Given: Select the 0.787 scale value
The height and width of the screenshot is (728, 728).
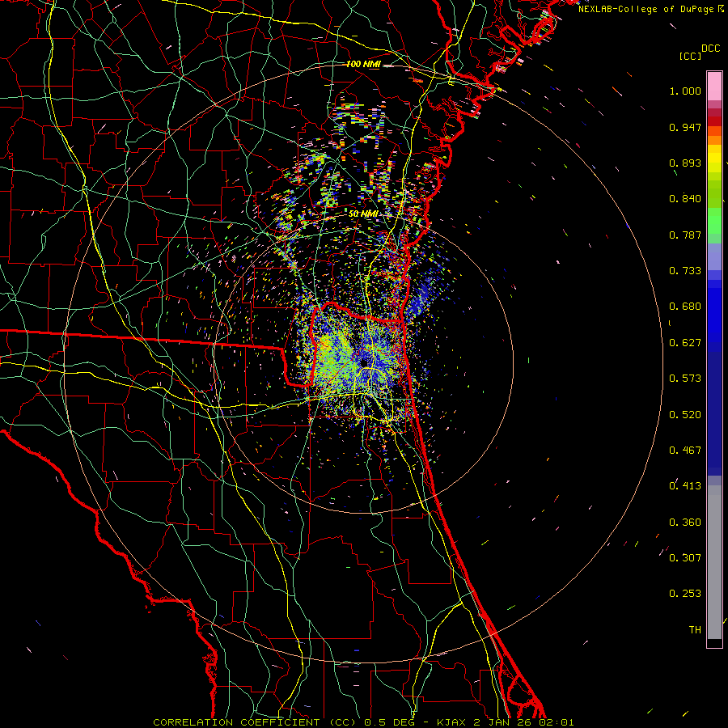Looking at the screenshot, I should point(685,235).
